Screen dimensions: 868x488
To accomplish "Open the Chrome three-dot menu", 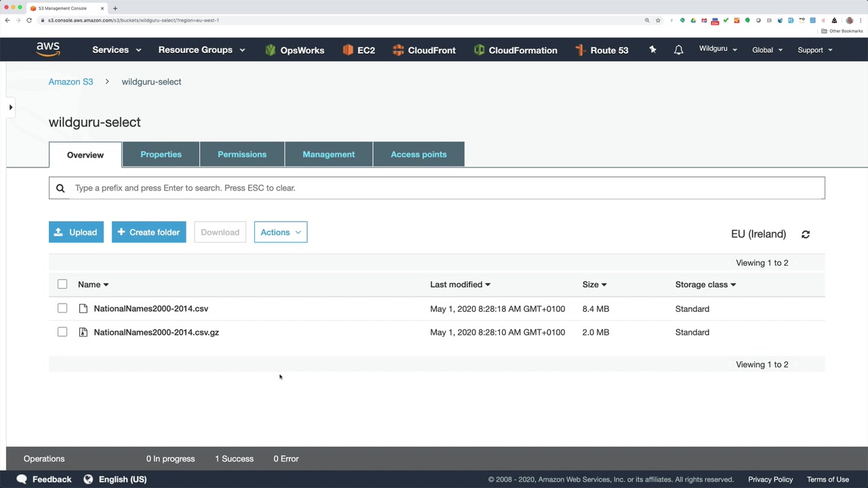I will point(861,20).
